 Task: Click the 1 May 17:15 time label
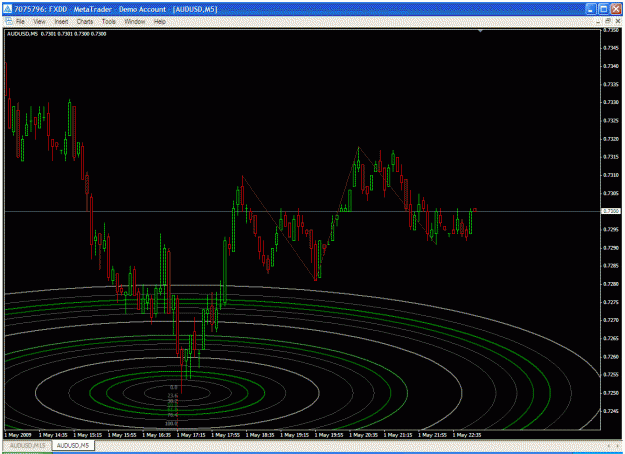click(191, 435)
